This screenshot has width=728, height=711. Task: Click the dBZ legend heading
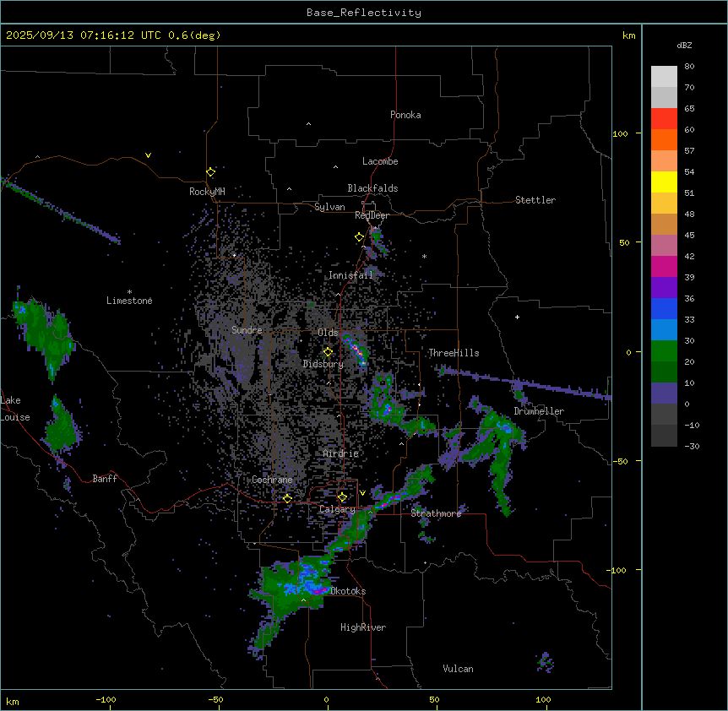[684, 45]
